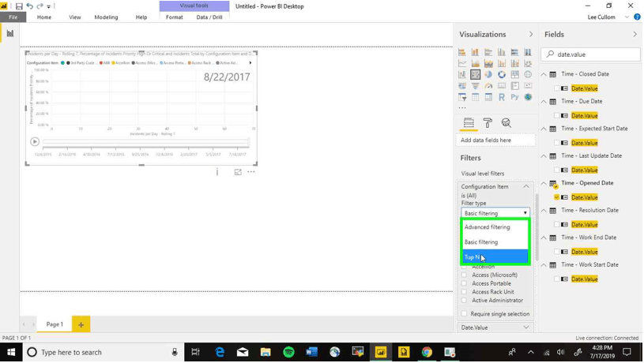This screenshot has width=644, height=363.
Task: Collapse the Time - Work End Date table
Action: point(544,238)
